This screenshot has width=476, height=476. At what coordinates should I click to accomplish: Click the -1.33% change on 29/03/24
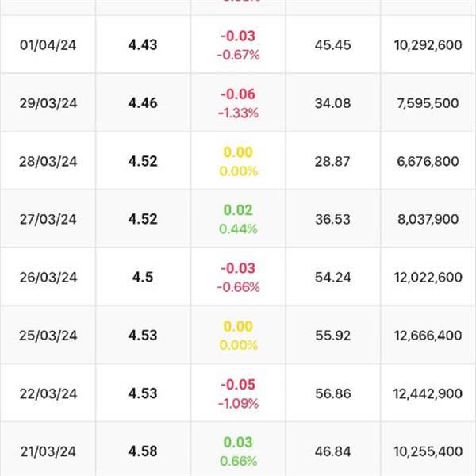coord(238,113)
